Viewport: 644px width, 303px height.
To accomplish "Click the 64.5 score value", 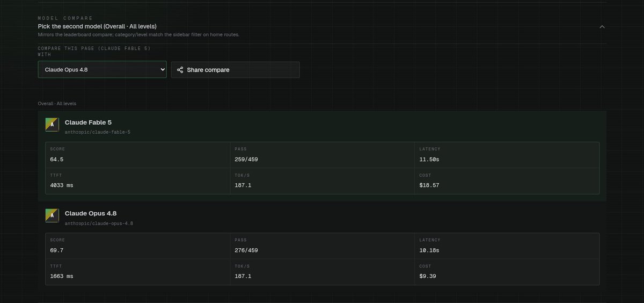I will click(57, 160).
